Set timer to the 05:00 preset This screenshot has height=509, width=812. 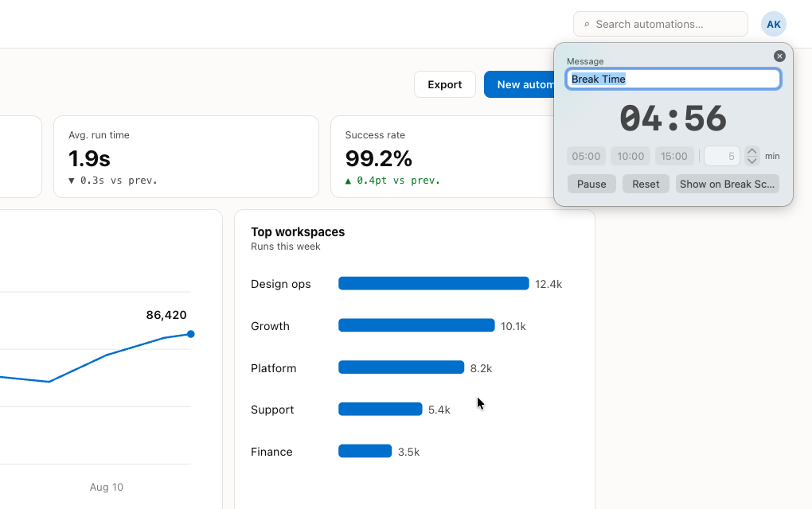click(586, 156)
